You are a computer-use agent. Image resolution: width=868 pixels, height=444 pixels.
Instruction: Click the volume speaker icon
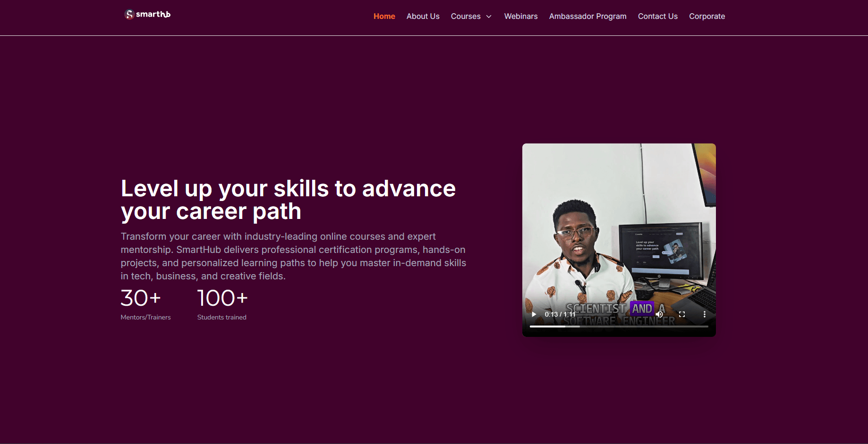660,314
